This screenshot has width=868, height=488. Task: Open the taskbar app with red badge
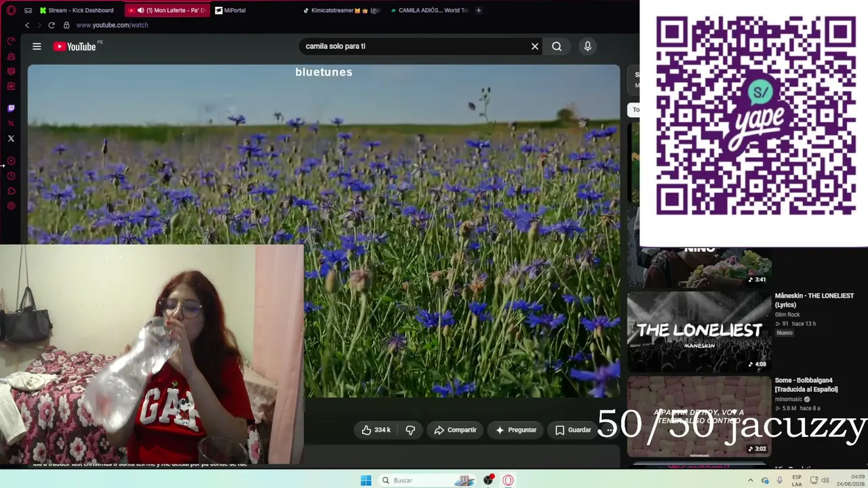tap(488, 480)
